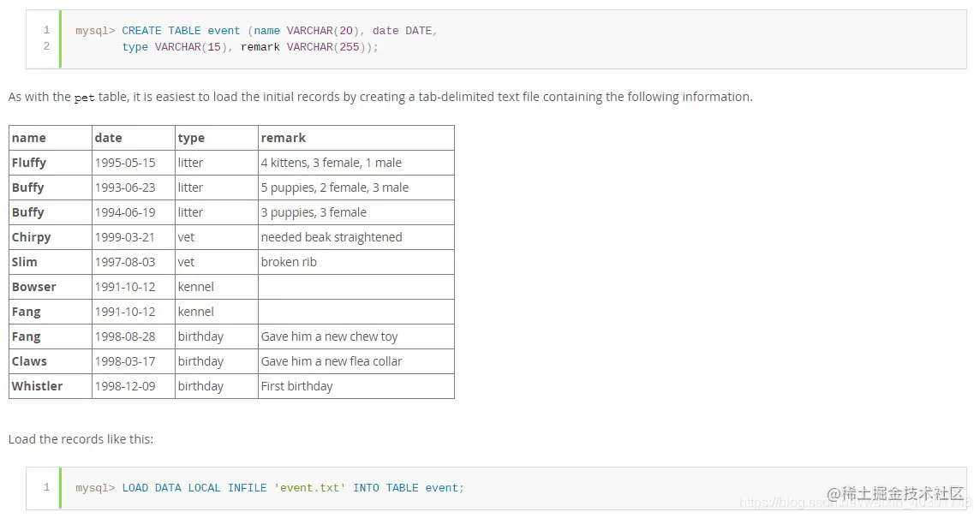
Task: Click 'Fang' in the kennel row
Action: point(27,312)
